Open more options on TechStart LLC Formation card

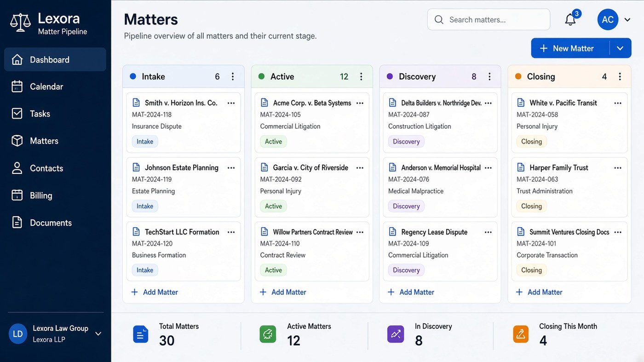point(231,232)
